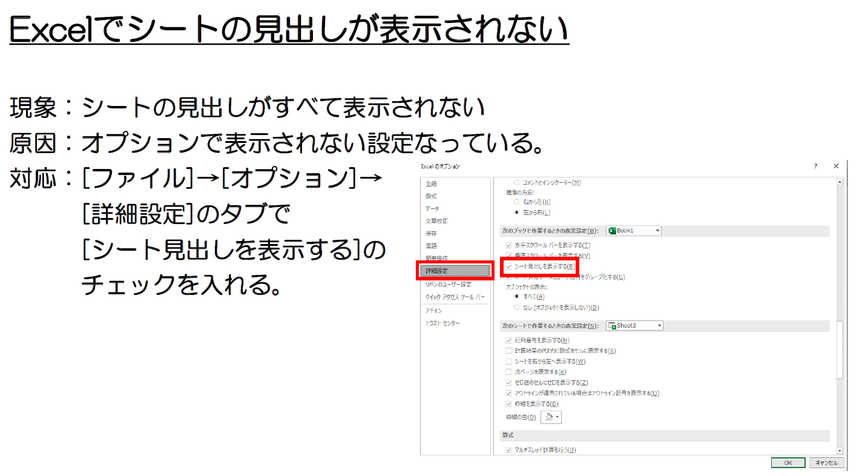Open the 保存 options category
Screen dimensions: 868x476
pos(455,233)
